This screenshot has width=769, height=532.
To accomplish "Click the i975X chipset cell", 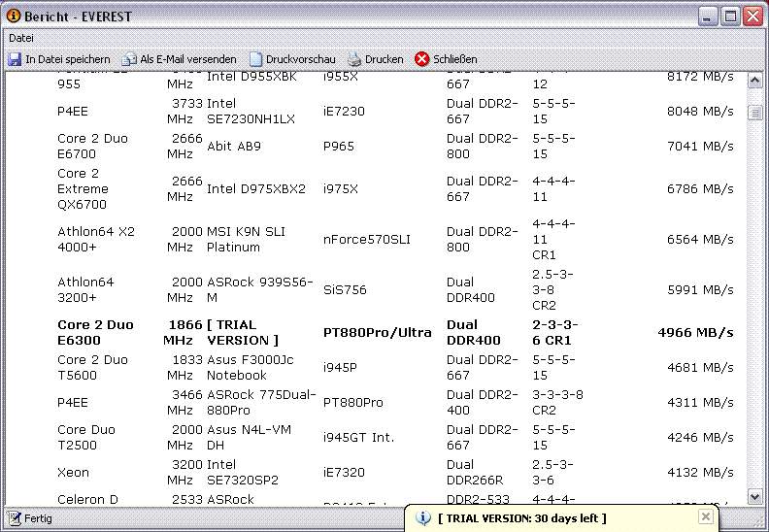I will point(341,188).
